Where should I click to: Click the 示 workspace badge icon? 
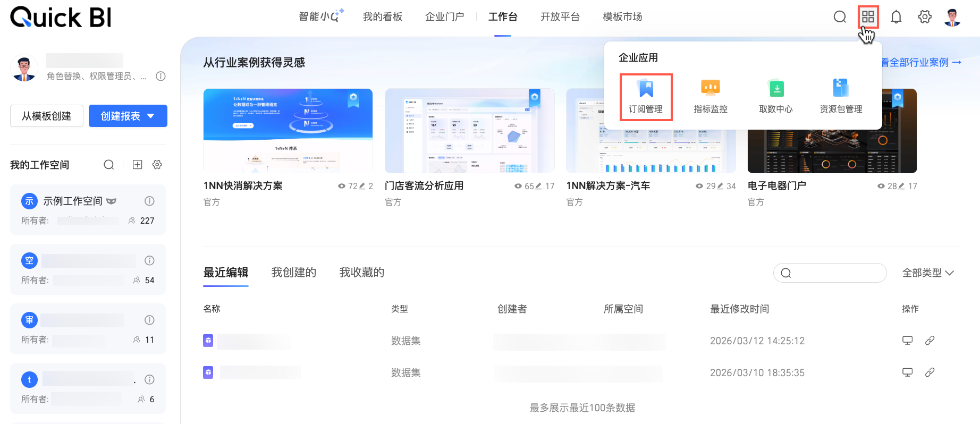click(29, 201)
